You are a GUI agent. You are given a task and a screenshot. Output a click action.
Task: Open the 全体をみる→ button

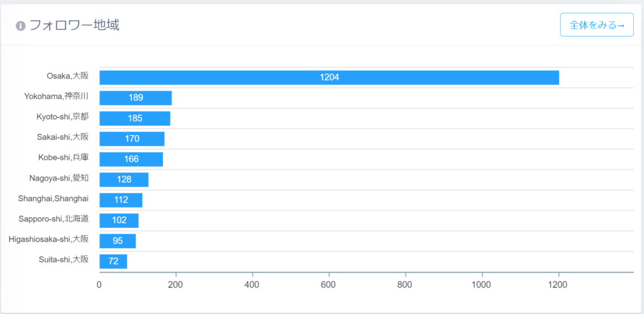596,25
